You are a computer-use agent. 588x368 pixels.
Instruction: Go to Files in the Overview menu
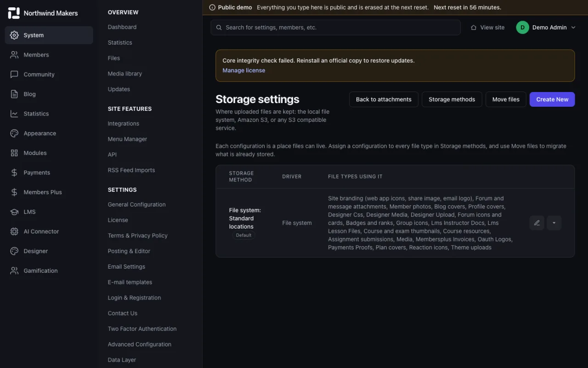[114, 58]
